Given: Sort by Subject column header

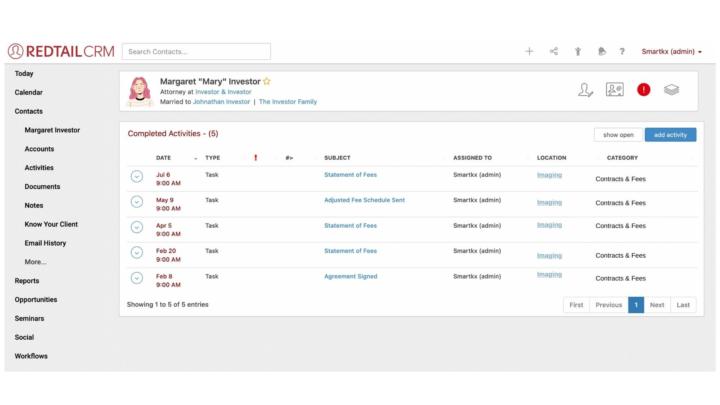Looking at the screenshot, I should coord(337,158).
